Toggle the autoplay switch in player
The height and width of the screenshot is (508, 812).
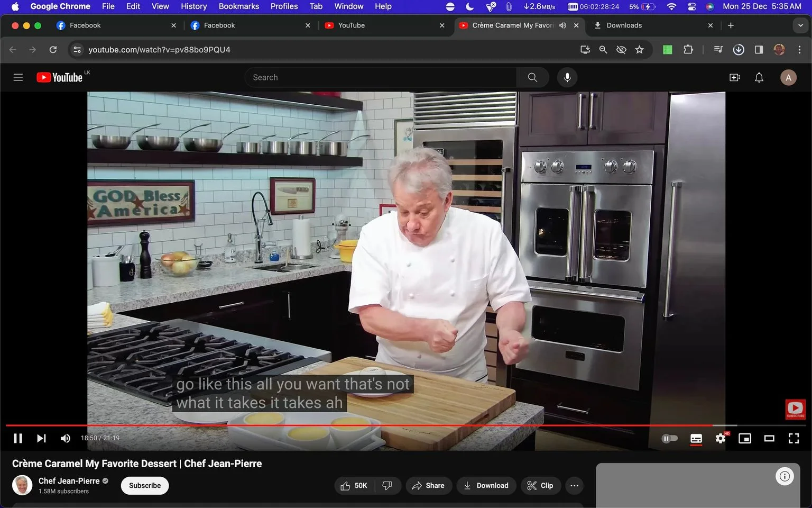(x=670, y=438)
